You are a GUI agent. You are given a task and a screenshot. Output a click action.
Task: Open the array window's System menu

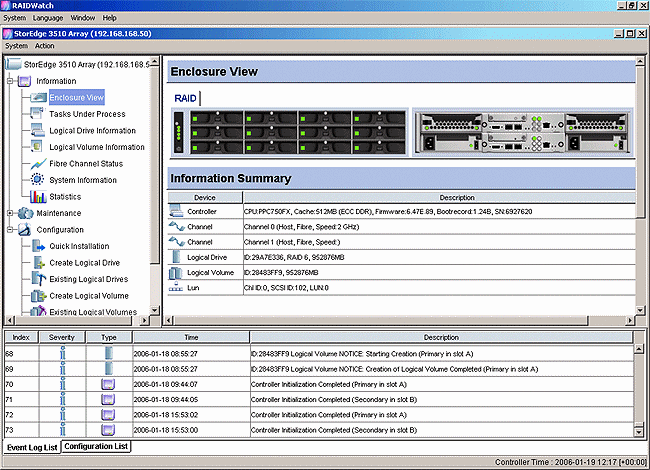coord(17,46)
